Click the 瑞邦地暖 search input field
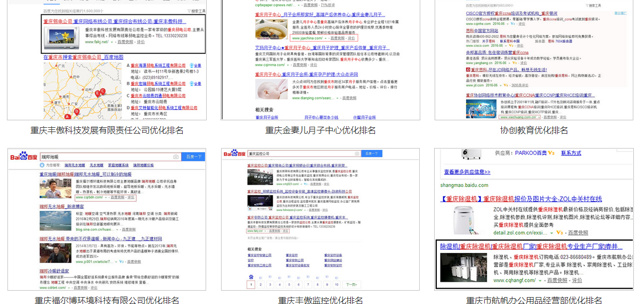Image resolution: width=644 pixels, height=304 pixels. [x=107, y=157]
